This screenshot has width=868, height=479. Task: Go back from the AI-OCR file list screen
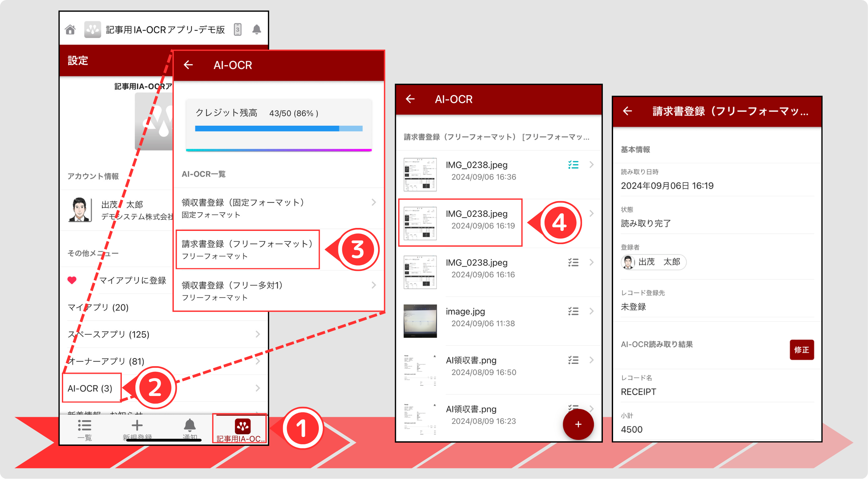[x=410, y=99]
